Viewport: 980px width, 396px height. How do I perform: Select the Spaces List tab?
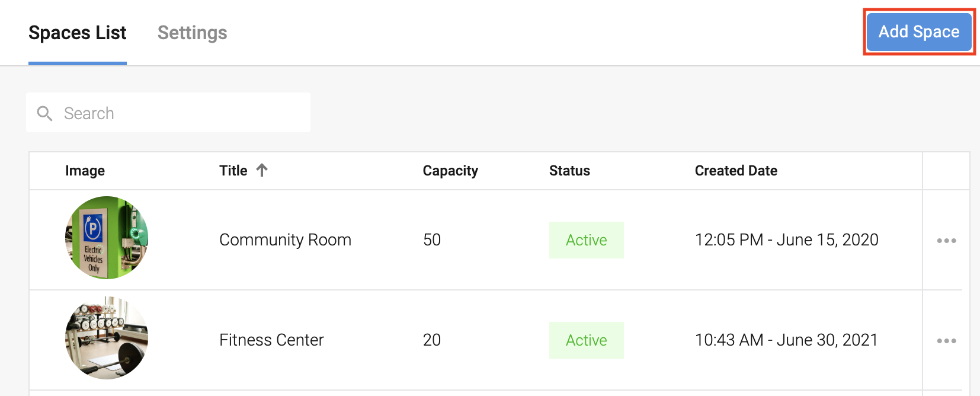tap(78, 33)
